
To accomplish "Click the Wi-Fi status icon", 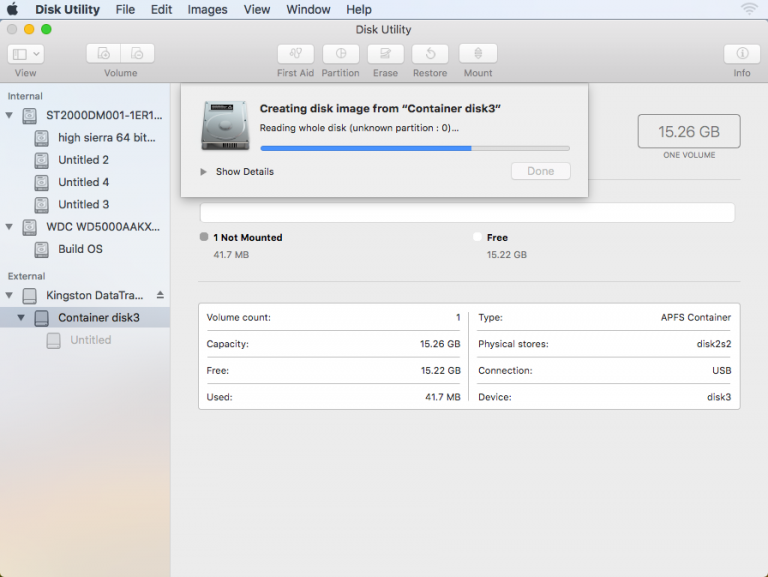I will (x=749, y=9).
